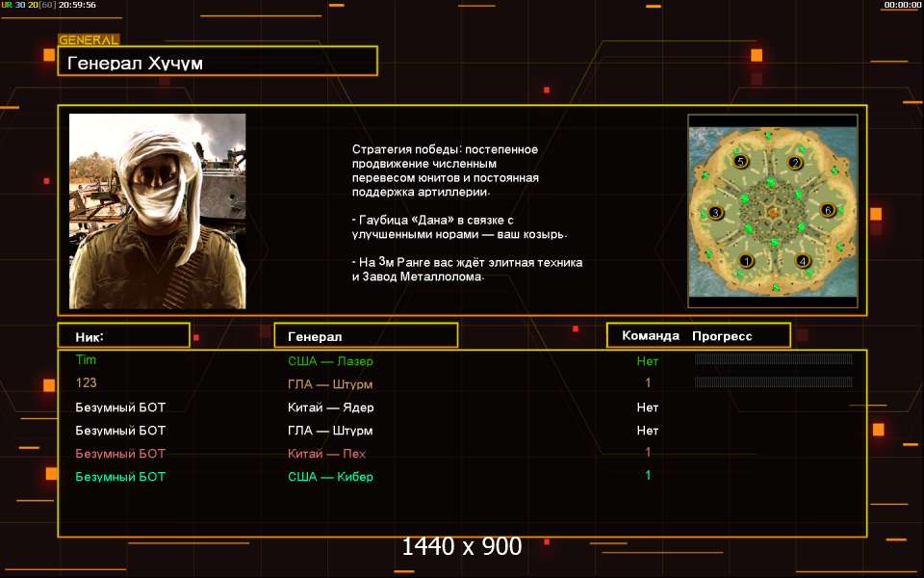Click start position 5 on the map

click(x=740, y=161)
